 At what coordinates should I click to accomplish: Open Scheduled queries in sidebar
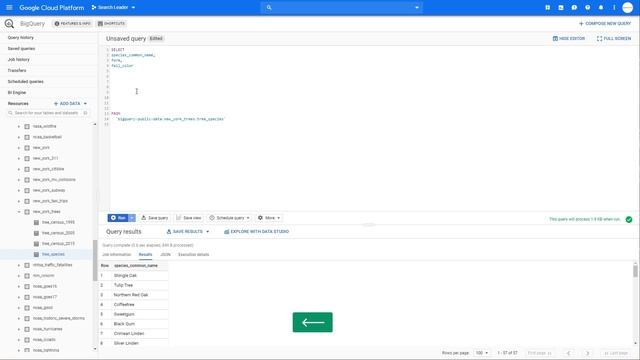click(25, 82)
